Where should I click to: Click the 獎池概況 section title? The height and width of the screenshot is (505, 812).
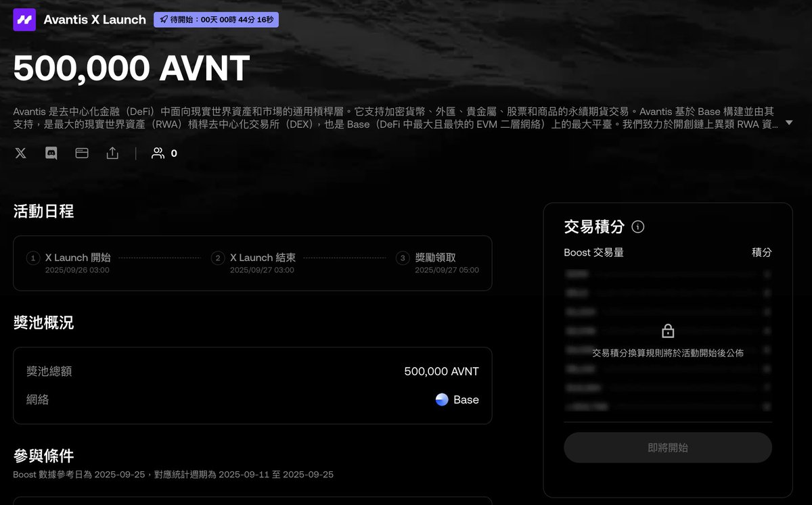click(x=43, y=323)
